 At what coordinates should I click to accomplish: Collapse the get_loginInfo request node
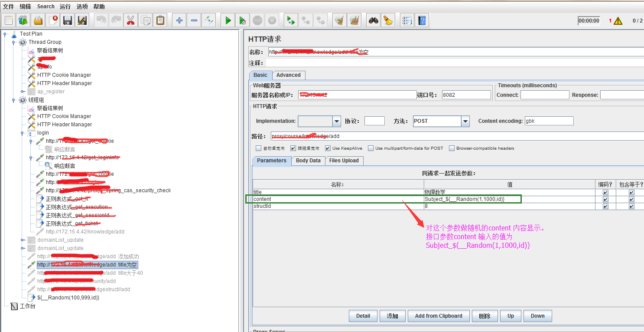pyautogui.click(x=31, y=158)
